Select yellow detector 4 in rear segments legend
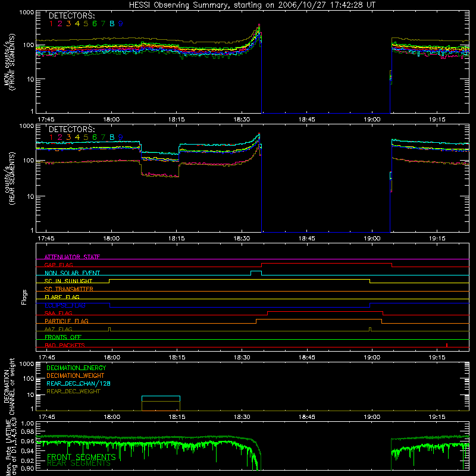Screen dimensions: 476x476 point(77,137)
